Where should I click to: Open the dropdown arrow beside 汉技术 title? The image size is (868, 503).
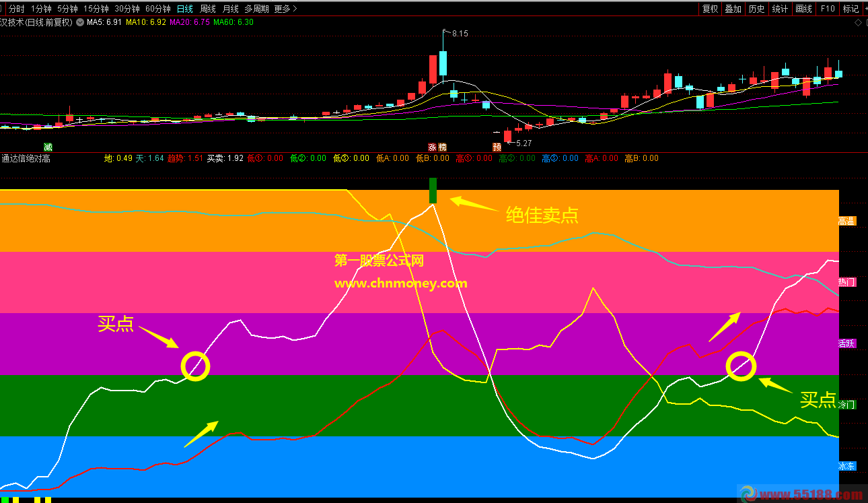click(80, 22)
